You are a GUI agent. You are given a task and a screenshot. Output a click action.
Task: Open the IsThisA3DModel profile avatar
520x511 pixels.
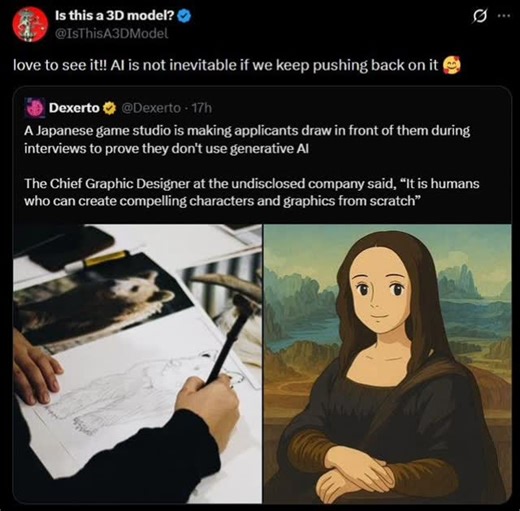[x=30, y=24]
